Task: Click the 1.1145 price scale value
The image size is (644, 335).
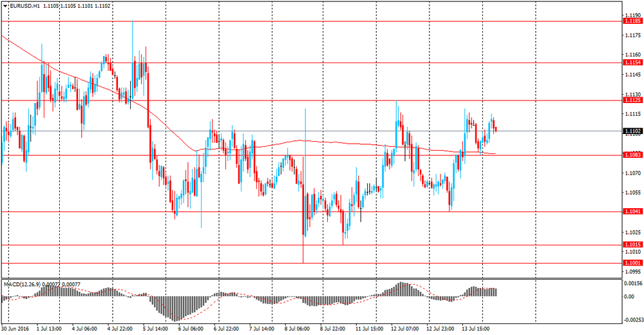Action: click(632, 74)
